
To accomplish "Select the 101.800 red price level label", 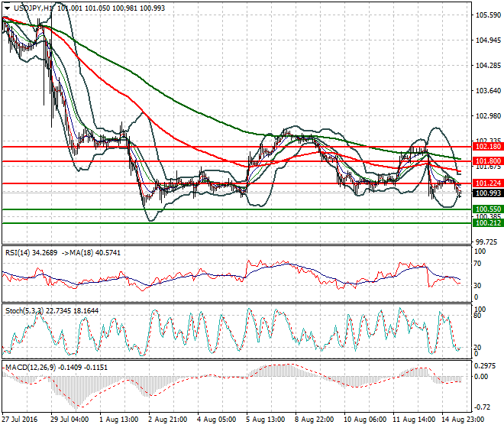I will point(487,161).
